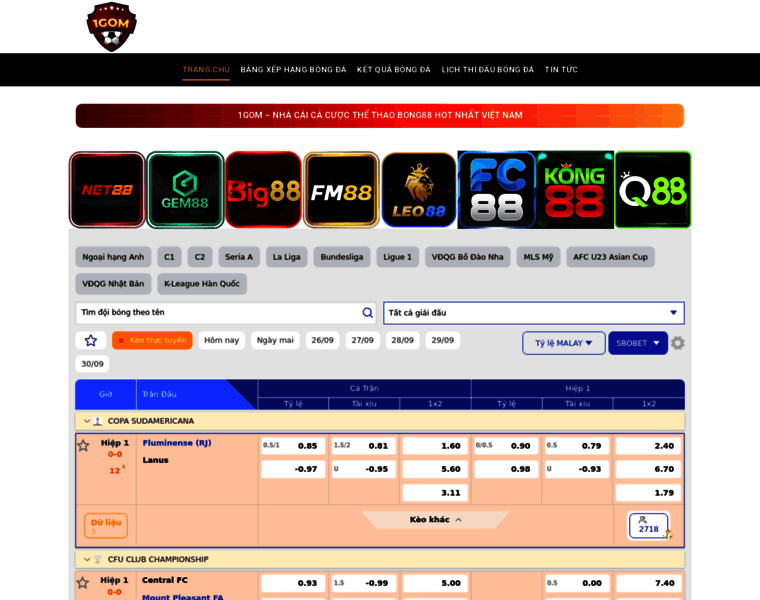The width and height of the screenshot is (760, 600).
Task: Select full-match draw odds 3.11
Action: [x=435, y=493]
